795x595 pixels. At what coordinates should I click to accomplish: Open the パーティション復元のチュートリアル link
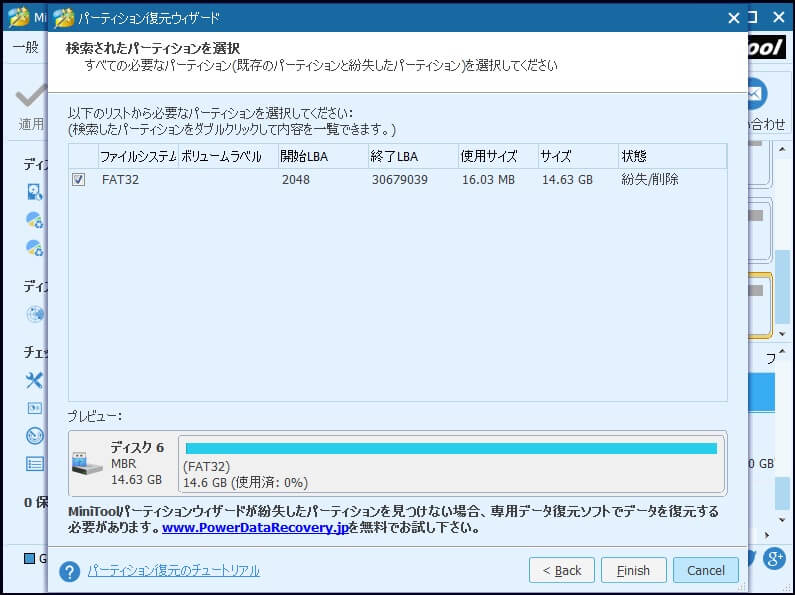pyautogui.click(x=173, y=571)
